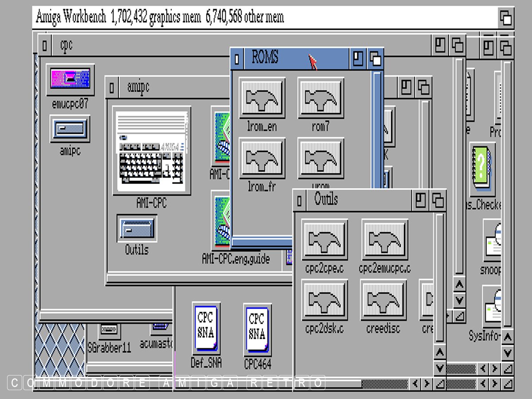Open the Def_SNA snapshot file

point(206,328)
